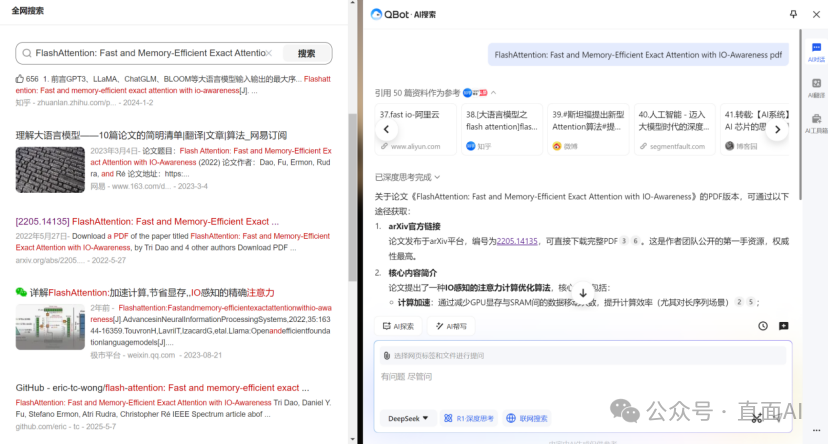This screenshot has width=828, height=444.
Task: Open reference card 37.fast io-阿里云
Action: (416, 129)
